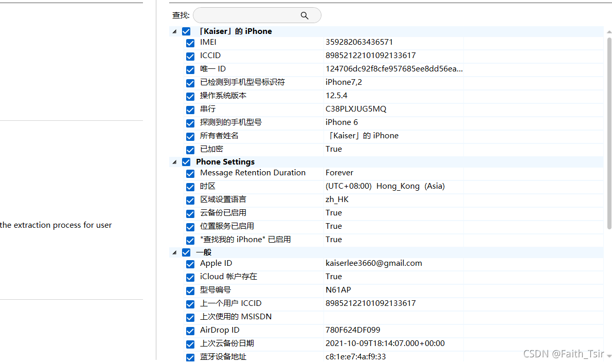
Task: Toggle the 上次云备份日期 checkbox
Action: tap(190, 344)
